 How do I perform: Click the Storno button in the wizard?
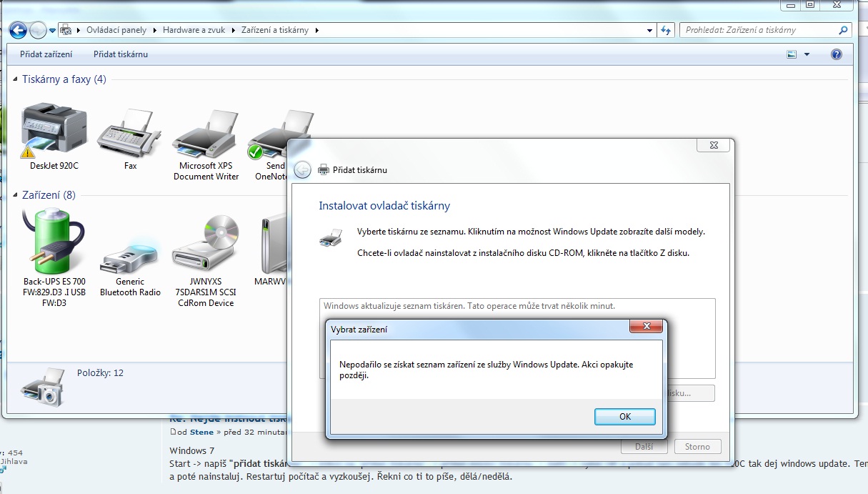tap(698, 447)
